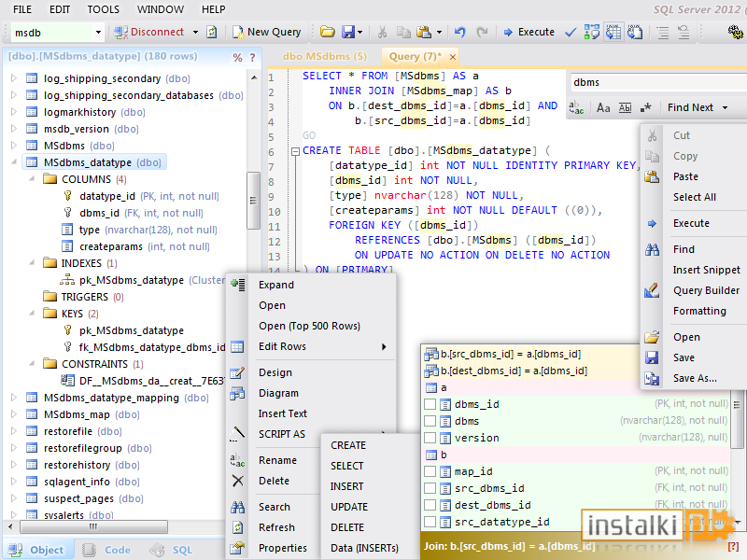Collapse the COLUMNS folder
The image size is (747, 560).
coord(32,179)
